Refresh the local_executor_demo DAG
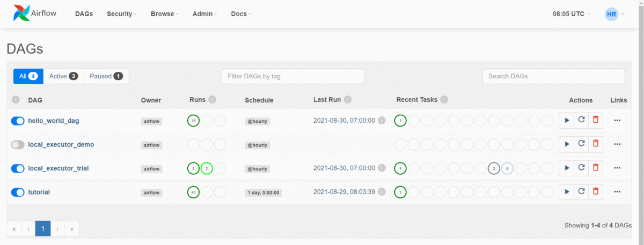644x245 pixels. coord(581,144)
